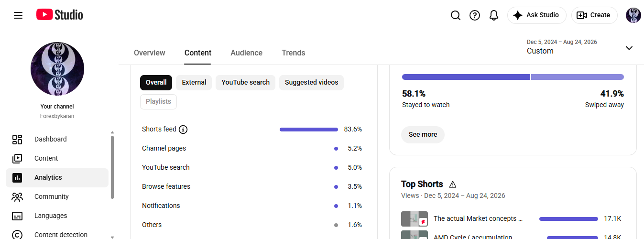The height and width of the screenshot is (239, 644).
Task: Click the Content sidebar icon
Action: pos(17,158)
